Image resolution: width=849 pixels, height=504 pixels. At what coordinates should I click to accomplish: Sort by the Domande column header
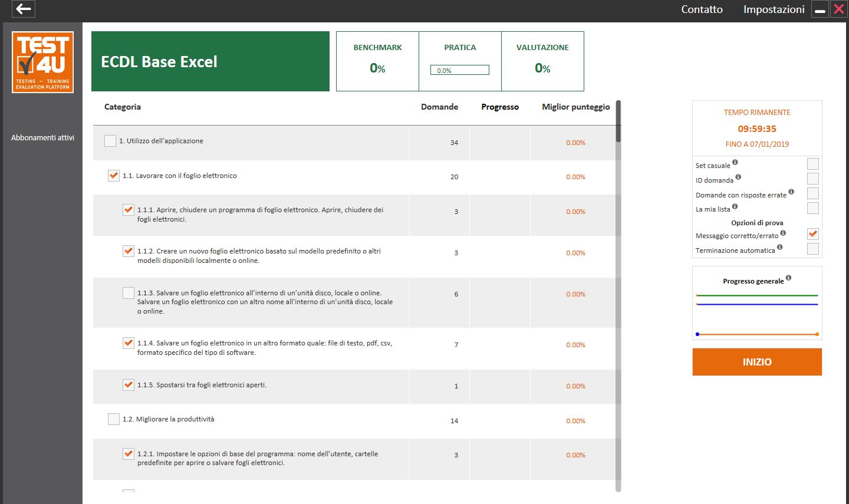pyautogui.click(x=439, y=107)
